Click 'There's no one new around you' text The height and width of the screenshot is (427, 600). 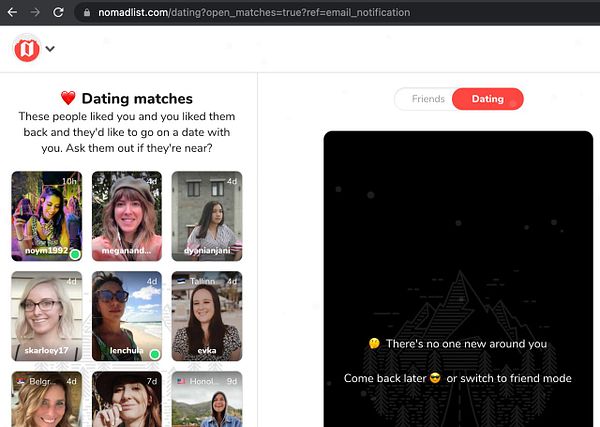466,344
